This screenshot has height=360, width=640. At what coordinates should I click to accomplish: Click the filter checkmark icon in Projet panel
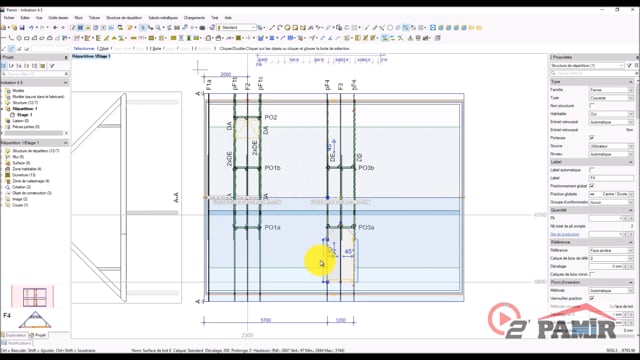[52, 66]
